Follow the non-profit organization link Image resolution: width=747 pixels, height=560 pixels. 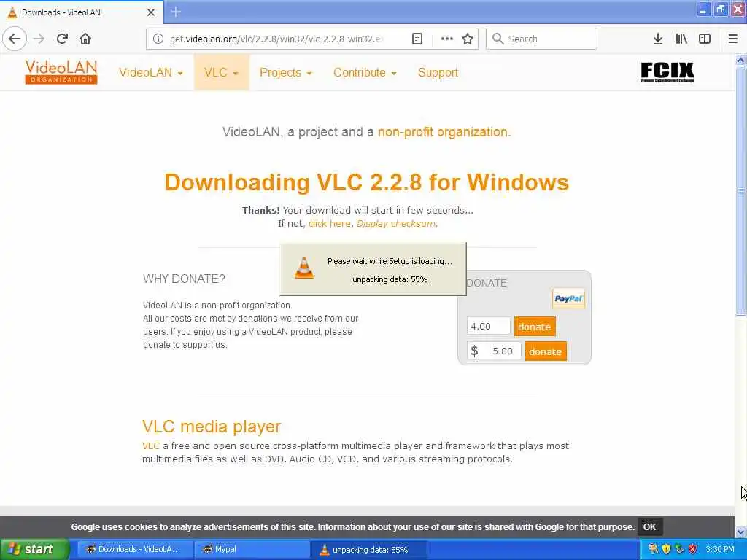[444, 132]
